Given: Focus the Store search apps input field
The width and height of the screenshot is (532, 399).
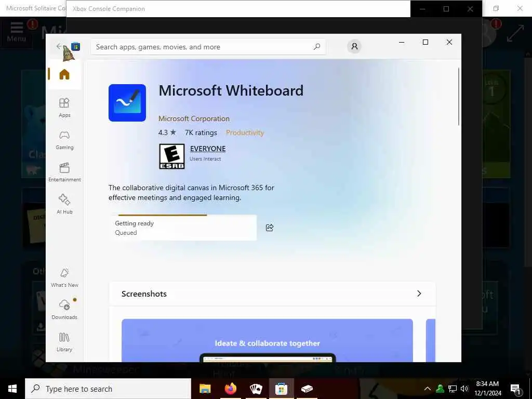Looking at the screenshot, I should point(208,47).
